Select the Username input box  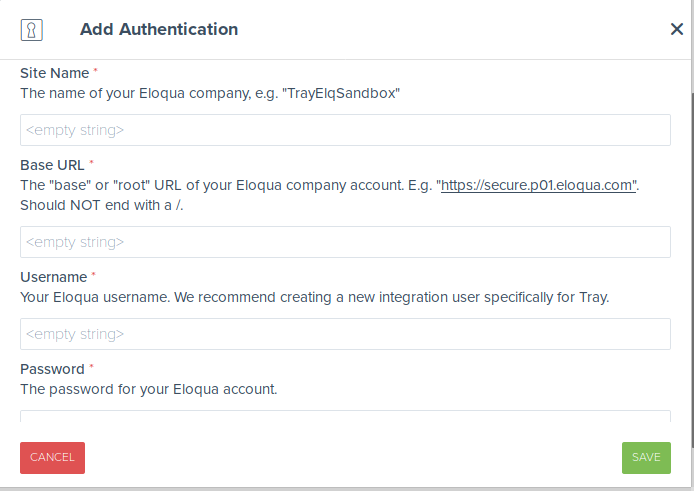click(x=345, y=334)
